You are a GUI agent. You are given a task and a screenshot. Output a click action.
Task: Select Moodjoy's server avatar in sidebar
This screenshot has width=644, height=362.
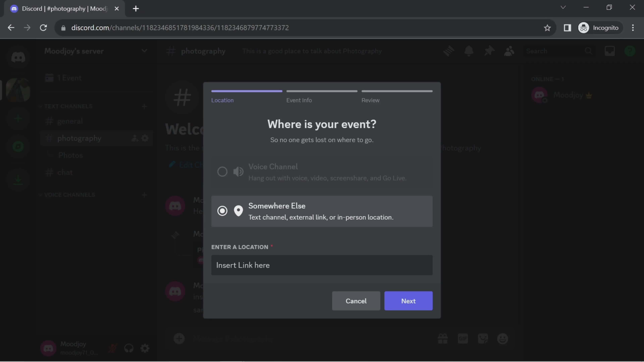pyautogui.click(x=18, y=90)
